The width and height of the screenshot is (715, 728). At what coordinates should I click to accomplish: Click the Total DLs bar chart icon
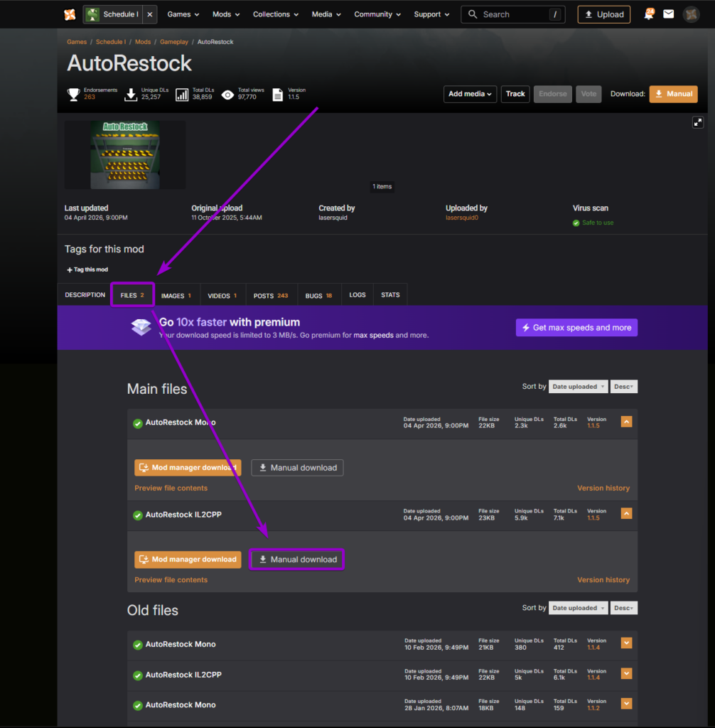(182, 95)
